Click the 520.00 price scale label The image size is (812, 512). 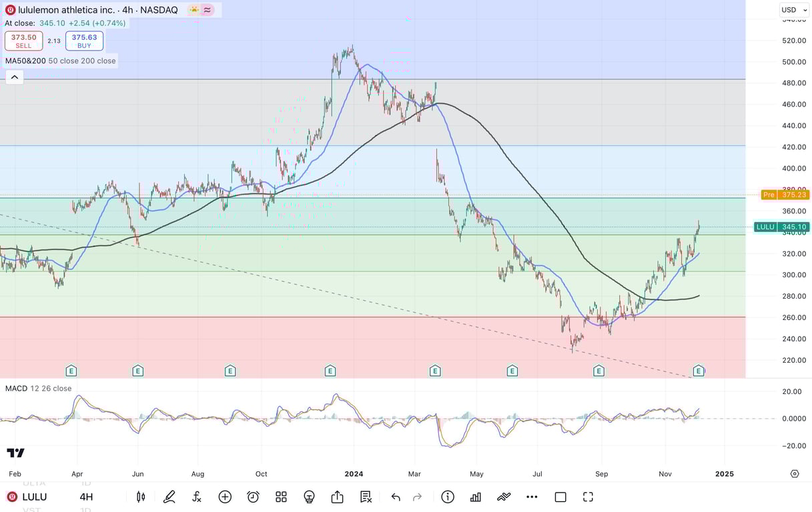coord(794,40)
